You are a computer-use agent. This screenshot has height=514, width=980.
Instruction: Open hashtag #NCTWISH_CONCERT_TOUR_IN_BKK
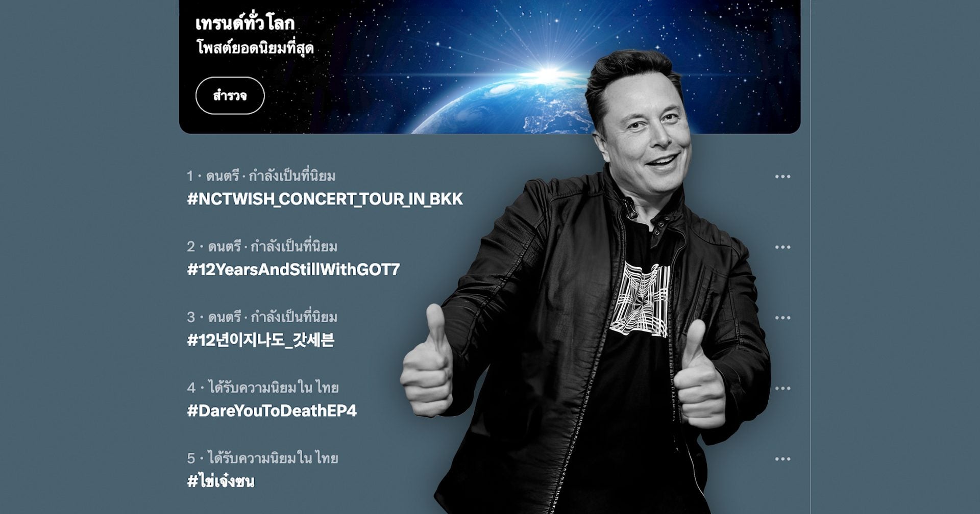(325, 199)
